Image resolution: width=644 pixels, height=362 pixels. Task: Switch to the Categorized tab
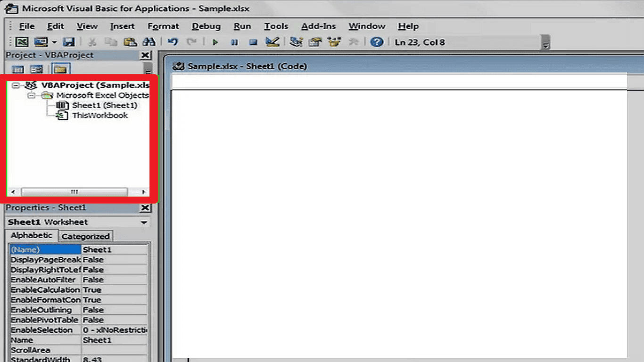[x=85, y=236]
